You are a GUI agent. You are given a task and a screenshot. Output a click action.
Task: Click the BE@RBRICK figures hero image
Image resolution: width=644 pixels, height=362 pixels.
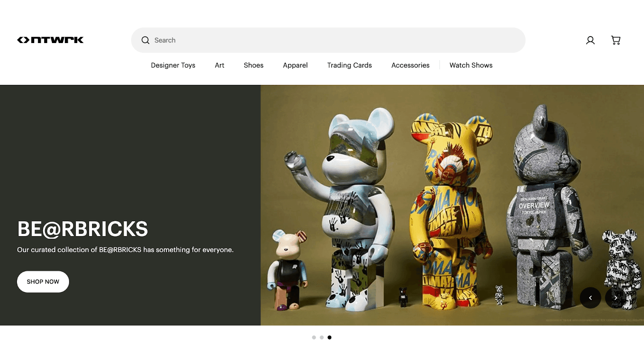[452, 205]
